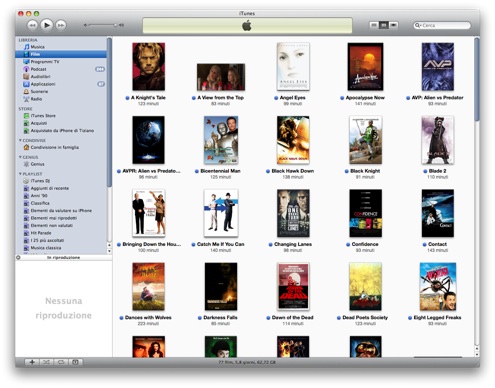Click the Dances with Wolves title
Image resolution: width=495 pixels, height=388 pixels.
[148, 318]
